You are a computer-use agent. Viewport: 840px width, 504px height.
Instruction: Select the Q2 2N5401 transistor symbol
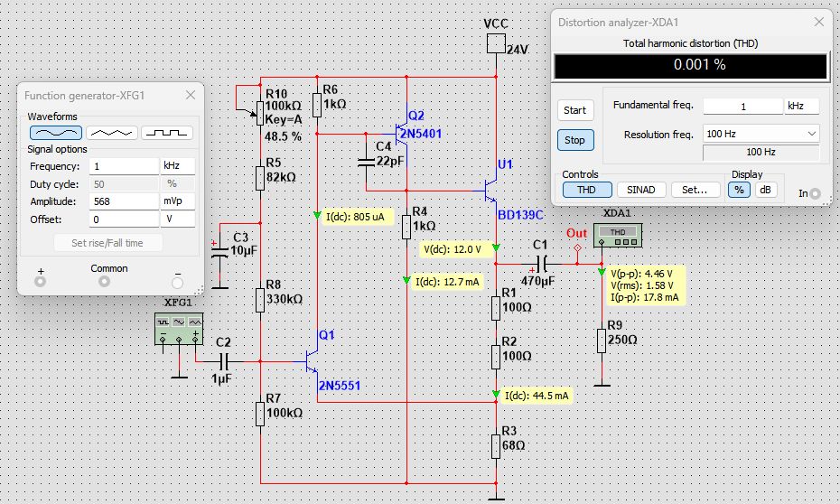402,135
